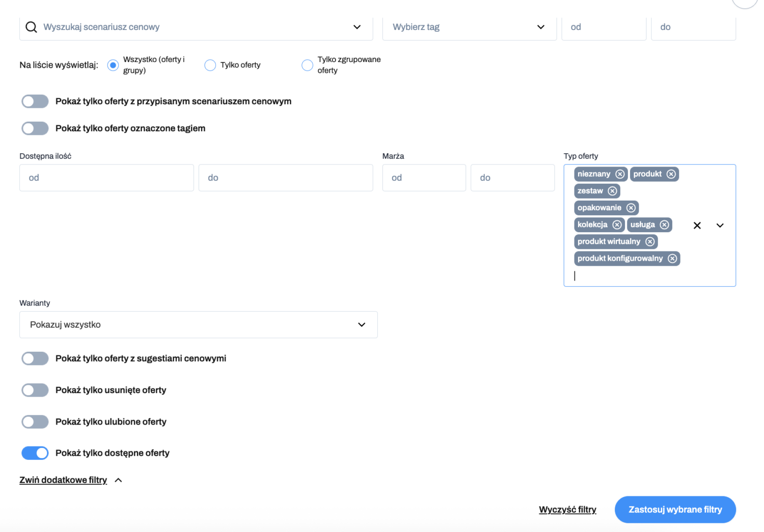This screenshot has height=532, width=764.
Task: Remove the 'produkt' tag
Action: pyautogui.click(x=671, y=174)
